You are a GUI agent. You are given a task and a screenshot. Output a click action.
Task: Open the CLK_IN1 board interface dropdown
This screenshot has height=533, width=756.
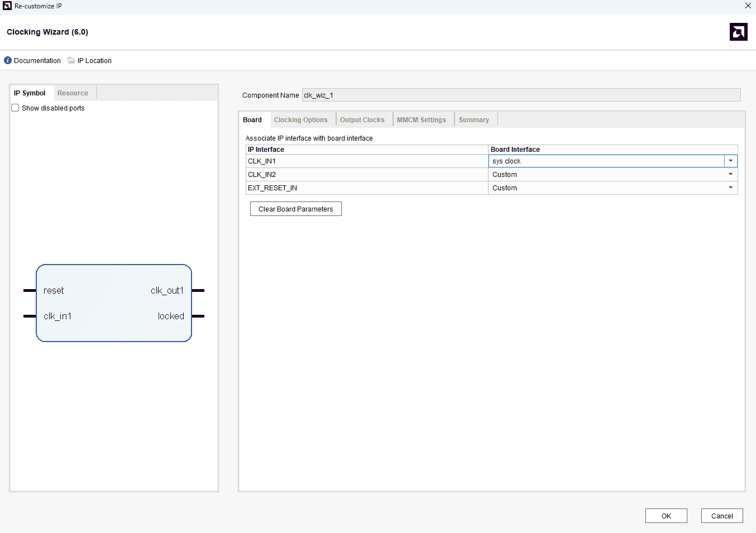click(730, 161)
